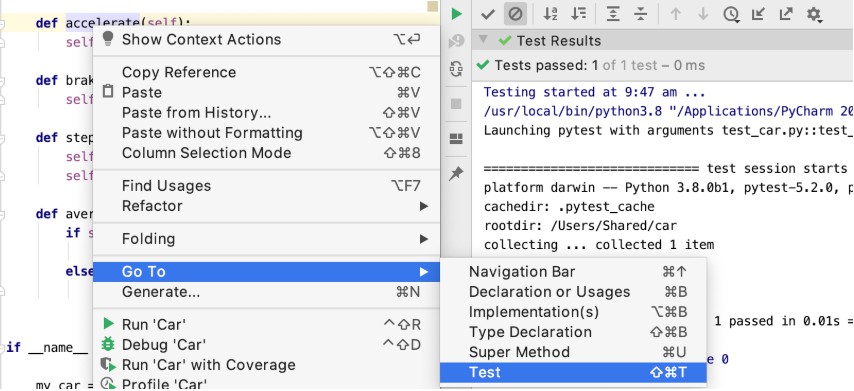Open the test history clock icon
Image resolution: width=854 pixels, height=391 pixels.
click(731, 14)
